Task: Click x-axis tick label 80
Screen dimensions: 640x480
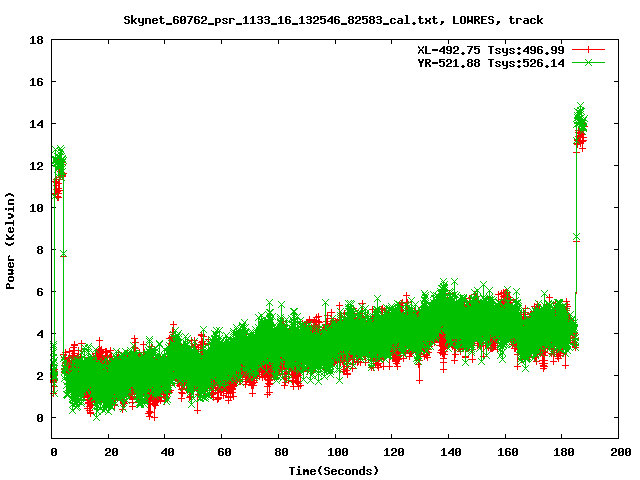Action: point(281,452)
